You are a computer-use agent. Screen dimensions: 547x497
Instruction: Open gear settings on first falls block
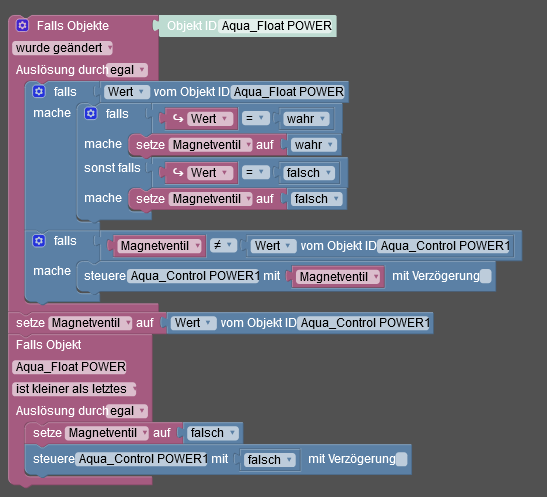coord(39,92)
